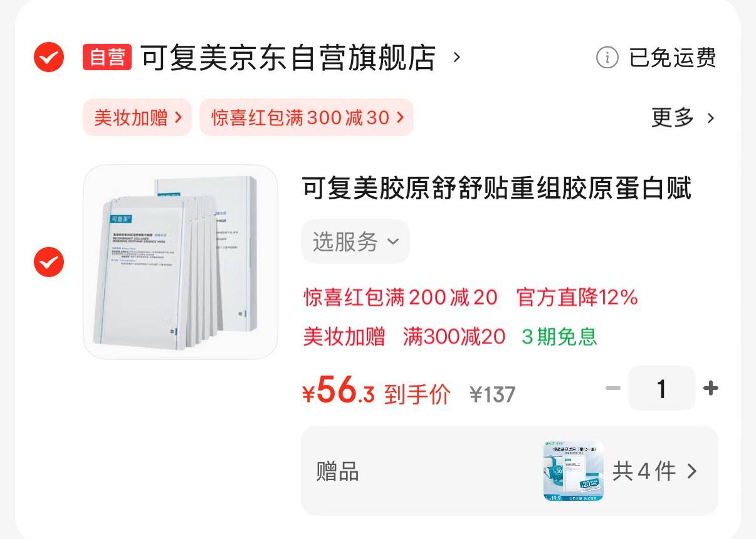The image size is (756, 539).
Task: Open the 可复美京东自营旗舰店 store name
Action: coord(288,58)
